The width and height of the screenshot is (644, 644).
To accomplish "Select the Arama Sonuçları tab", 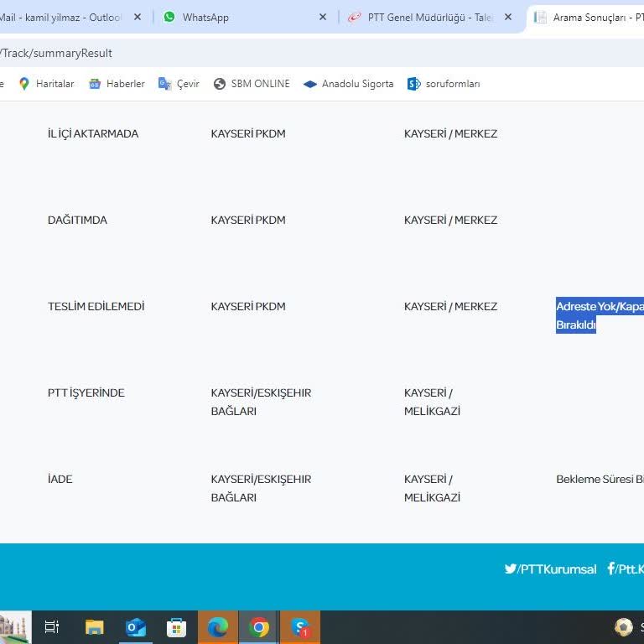I will 587,18.
